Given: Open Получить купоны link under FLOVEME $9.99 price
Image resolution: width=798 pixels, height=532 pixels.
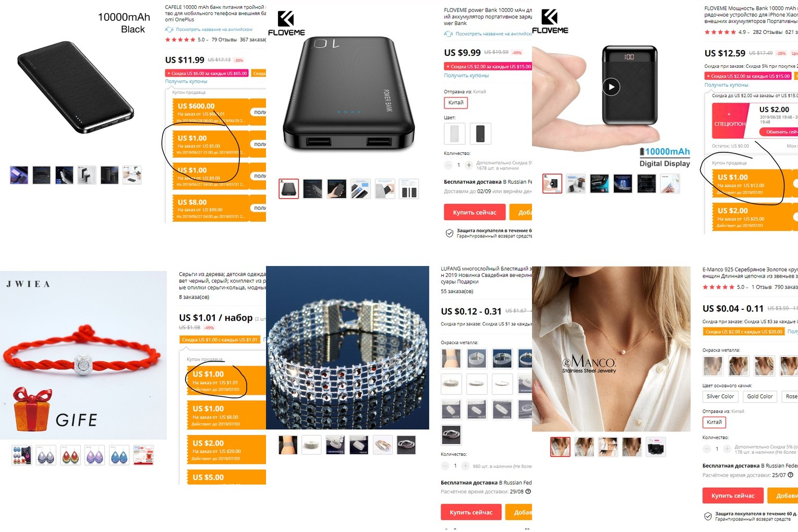Looking at the screenshot, I should click(x=466, y=76).
